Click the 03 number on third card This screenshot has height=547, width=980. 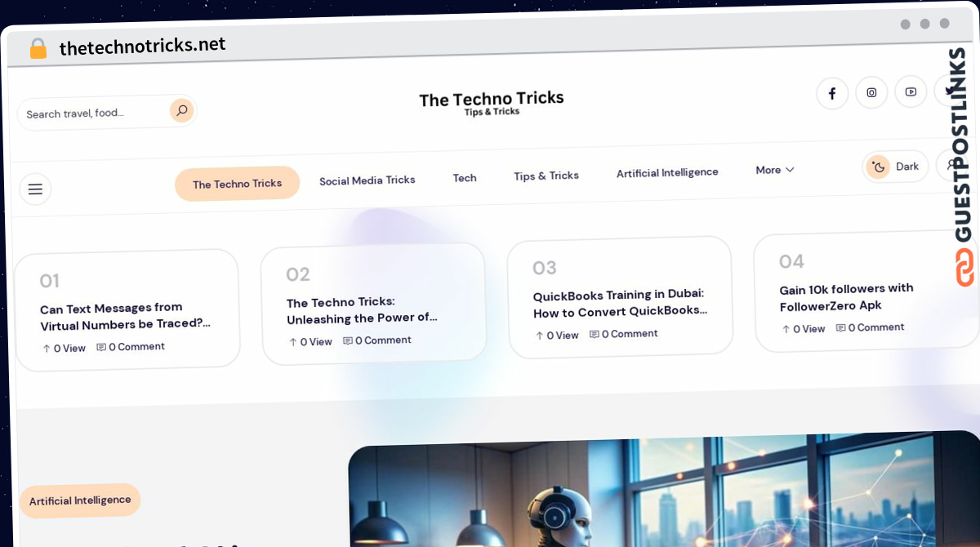click(544, 268)
